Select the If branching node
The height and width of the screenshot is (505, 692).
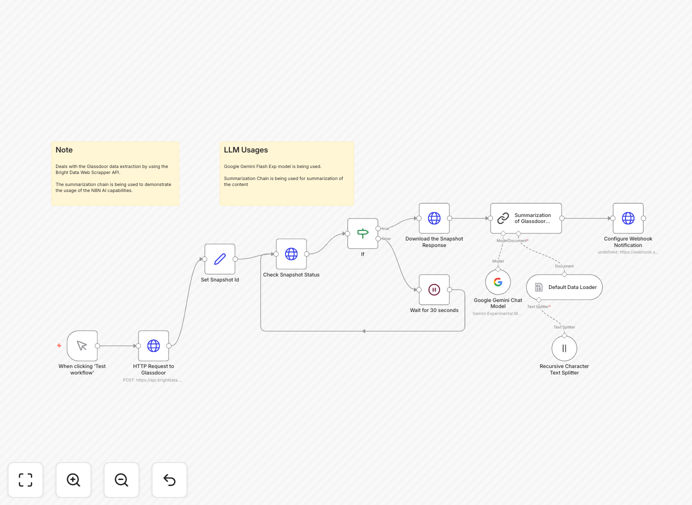pyautogui.click(x=363, y=234)
